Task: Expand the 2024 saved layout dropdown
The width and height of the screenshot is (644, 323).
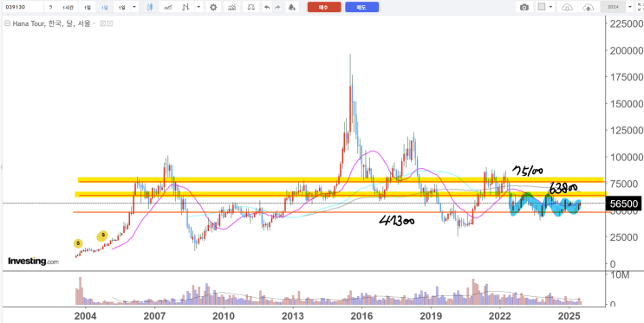Action: (x=629, y=7)
